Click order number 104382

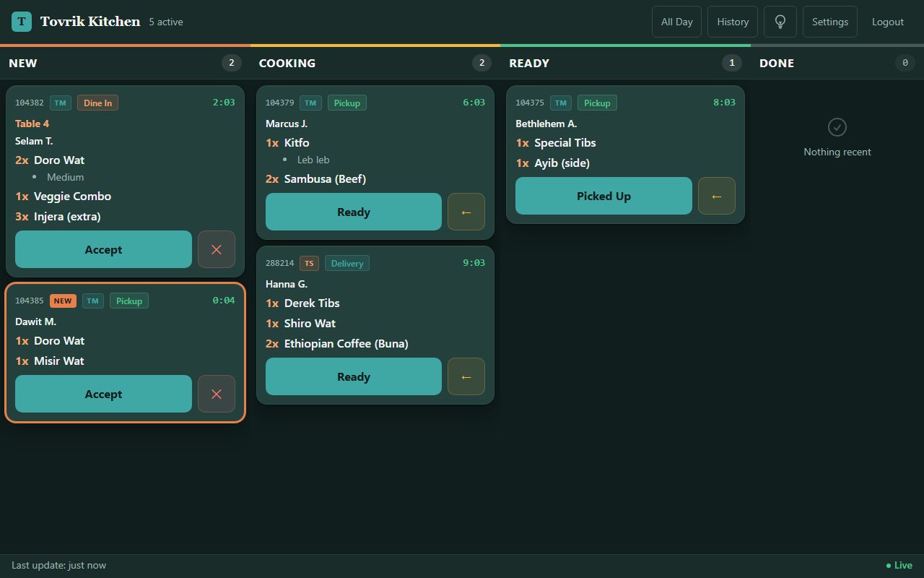pos(30,103)
